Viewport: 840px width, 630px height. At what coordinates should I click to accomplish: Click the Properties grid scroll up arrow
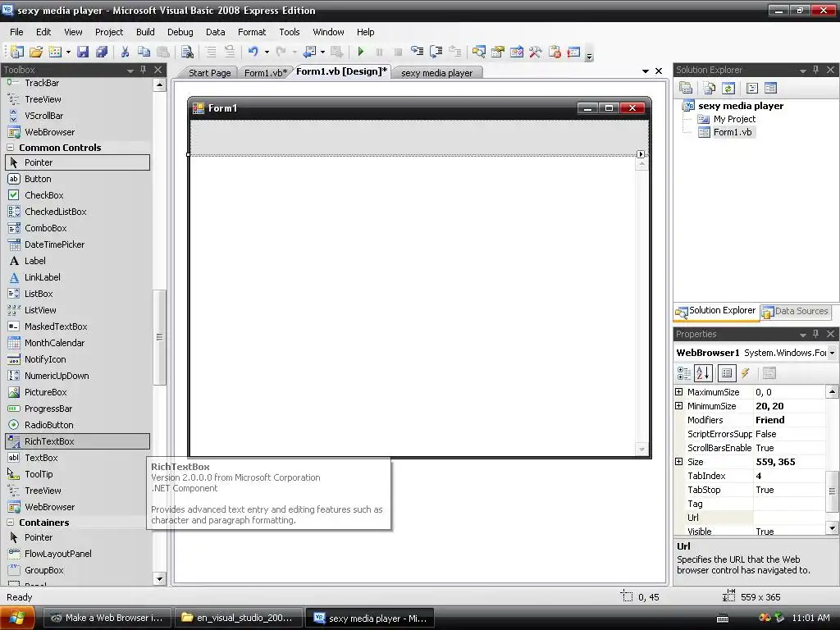(x=832, y=391)
